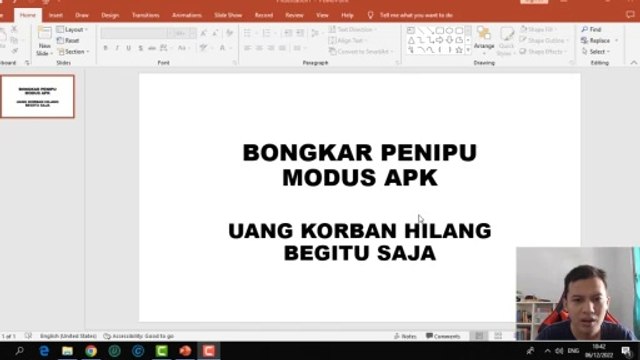Click Increase Font Size icon
Image resolution: width=640 pixels, height=360 pixels.
coord(203,33)
